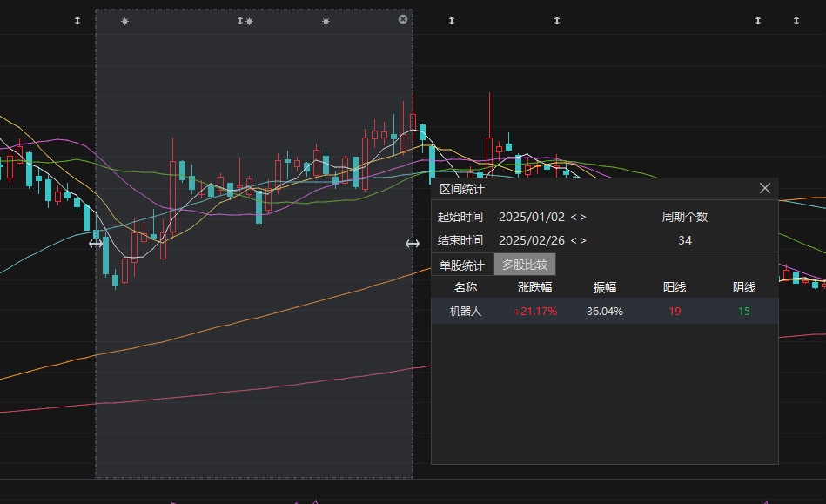Screen dimensions: 826x504
Task: Click the up-down arrow marker inside the selected range
Action: pyautogui.click(x=240, y=21)
